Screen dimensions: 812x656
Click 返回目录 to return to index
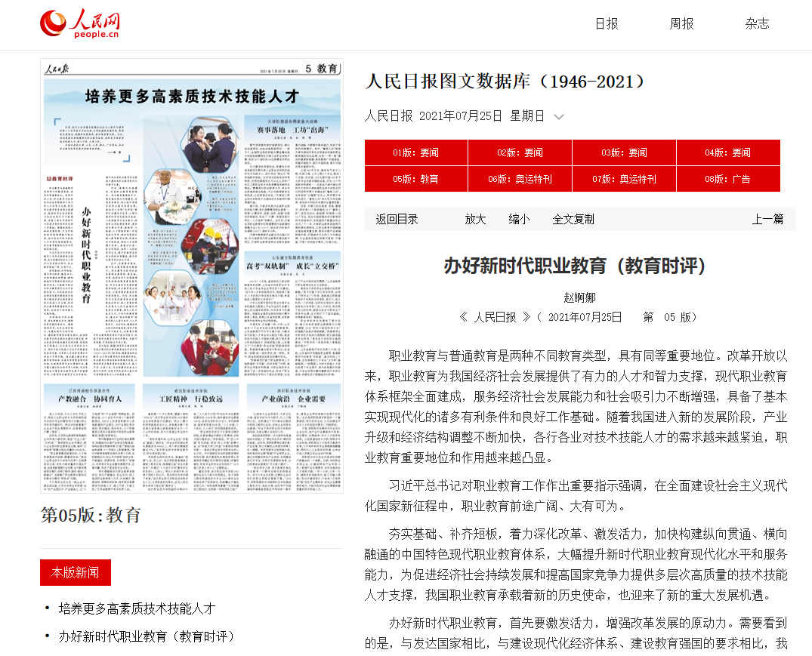[x=397, y=219]
